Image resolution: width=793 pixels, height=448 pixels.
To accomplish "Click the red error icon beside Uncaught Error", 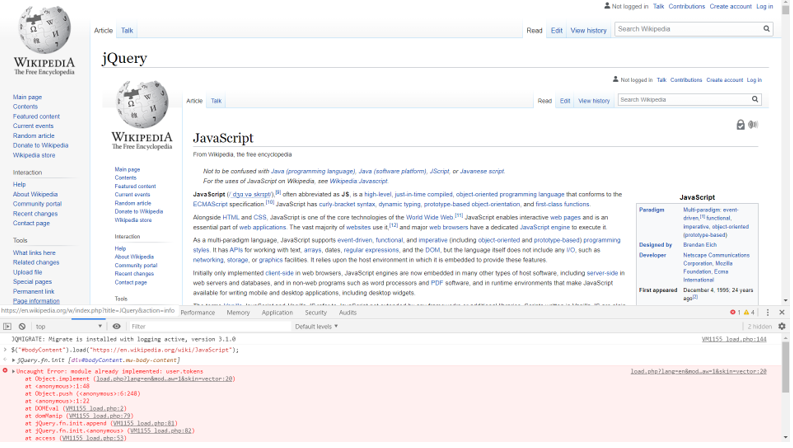I will 5,372.
